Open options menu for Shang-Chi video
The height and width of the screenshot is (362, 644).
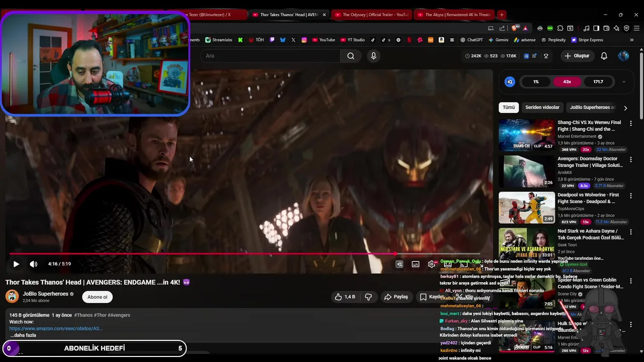point(630,123)
